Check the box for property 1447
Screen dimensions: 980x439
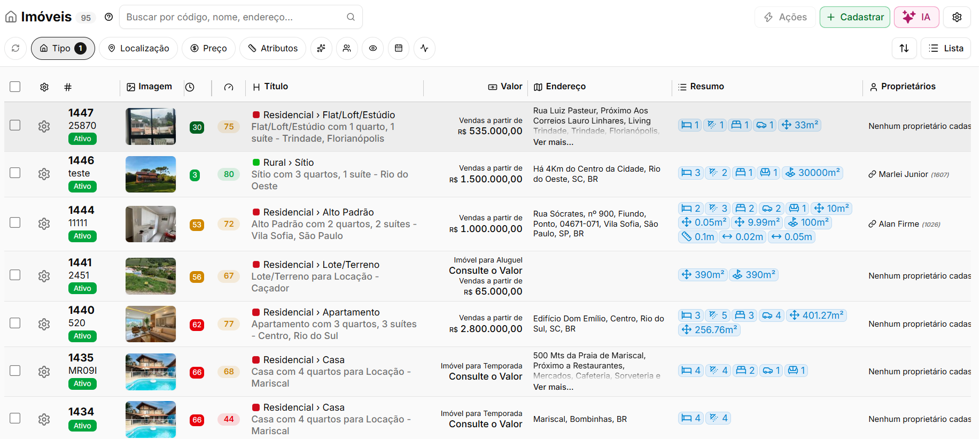(x=15, y=125)
